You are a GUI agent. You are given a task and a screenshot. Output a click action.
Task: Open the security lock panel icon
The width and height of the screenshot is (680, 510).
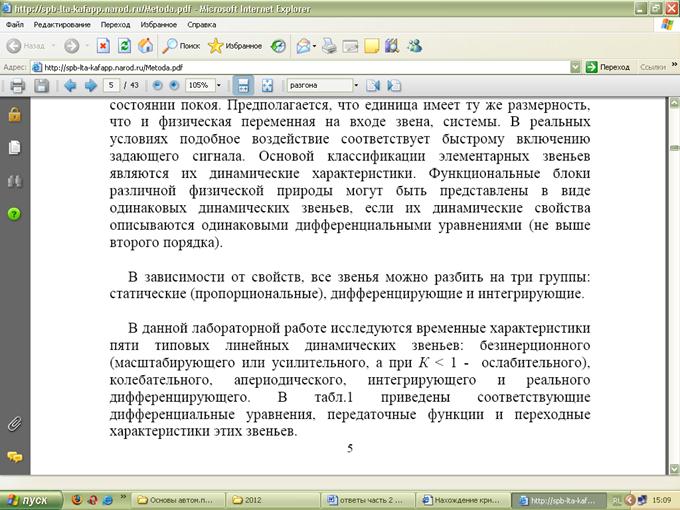(x=14, y=115)
